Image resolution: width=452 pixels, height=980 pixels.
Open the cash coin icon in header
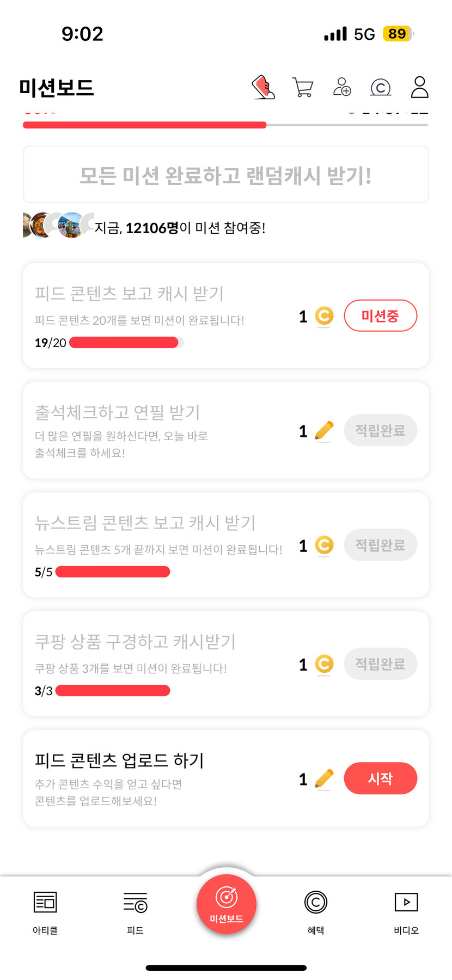pos(381,87)
